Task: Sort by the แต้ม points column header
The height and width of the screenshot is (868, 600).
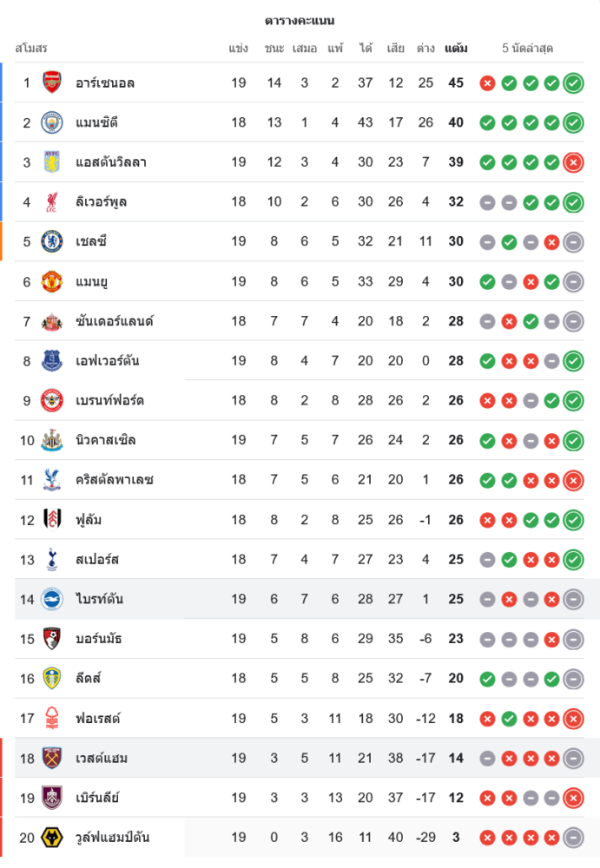Action: coord(456,49)
